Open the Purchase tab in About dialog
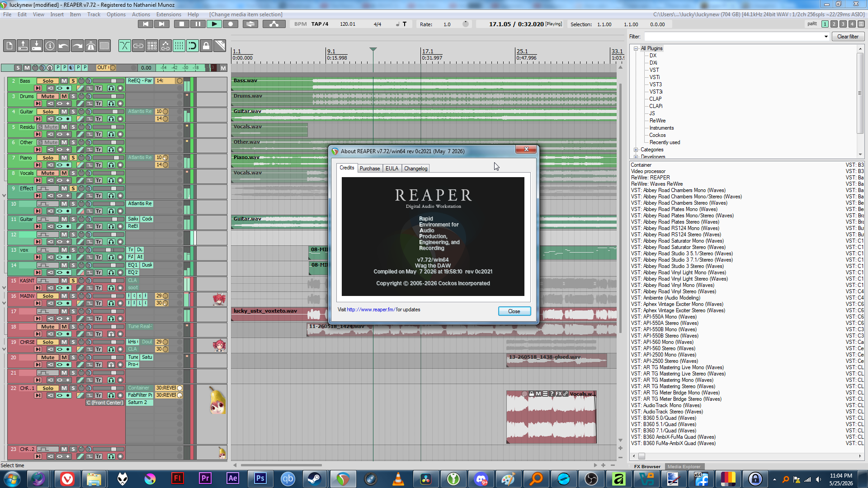 click(x=370, y=169)
